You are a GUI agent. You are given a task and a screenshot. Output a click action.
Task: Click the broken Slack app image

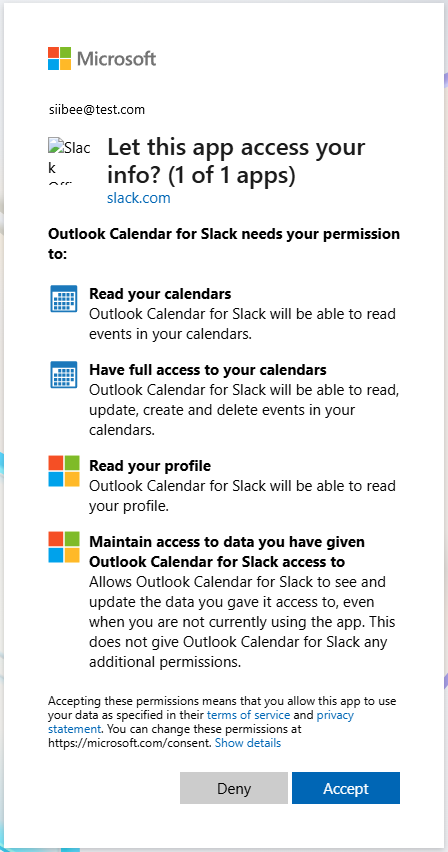(70, 161)
